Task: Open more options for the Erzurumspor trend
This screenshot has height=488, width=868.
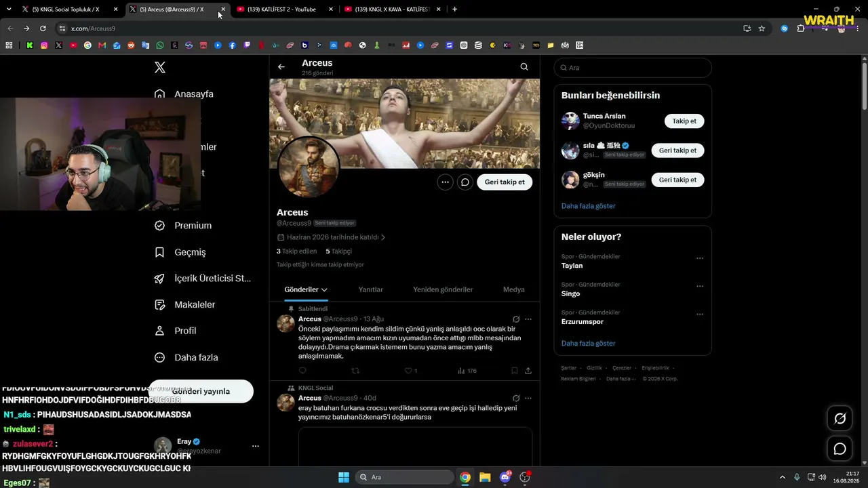Action: 700,314
